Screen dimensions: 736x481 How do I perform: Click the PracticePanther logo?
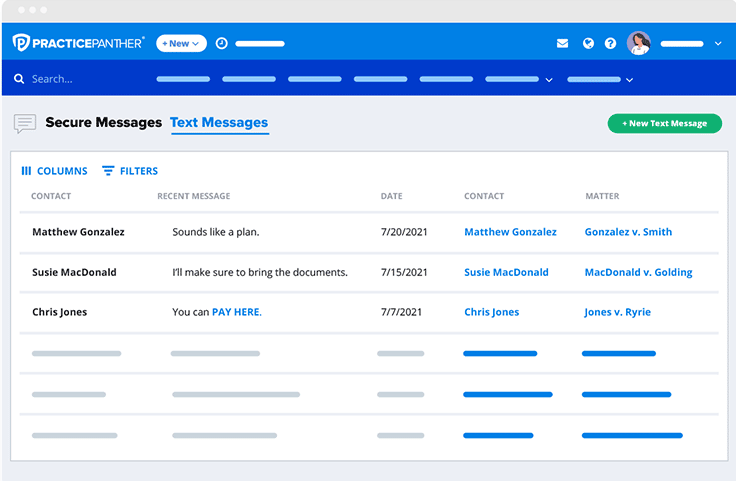pyautogui.click(x=78, y=43)
